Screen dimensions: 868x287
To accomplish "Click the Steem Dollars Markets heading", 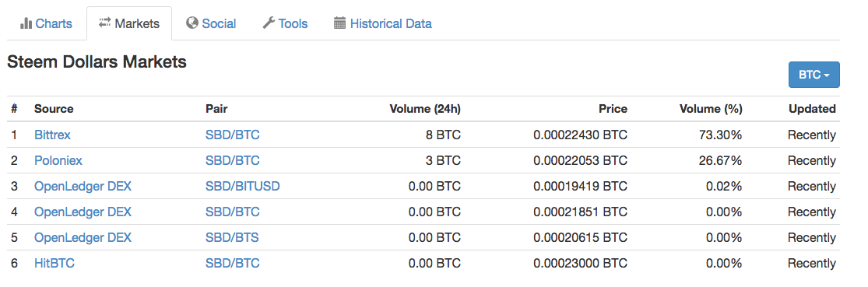I will tap(97, 62).
